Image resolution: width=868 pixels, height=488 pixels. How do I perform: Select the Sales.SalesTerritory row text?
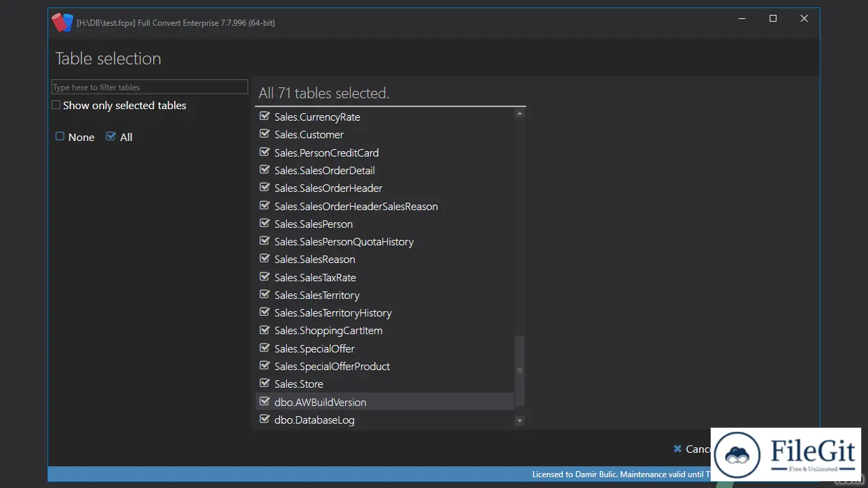[317, 295]
